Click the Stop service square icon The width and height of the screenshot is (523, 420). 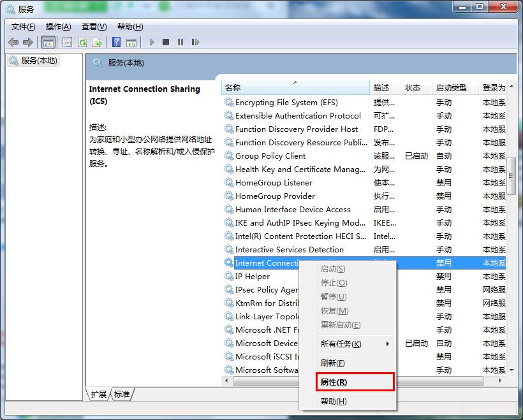click(166, 42)
